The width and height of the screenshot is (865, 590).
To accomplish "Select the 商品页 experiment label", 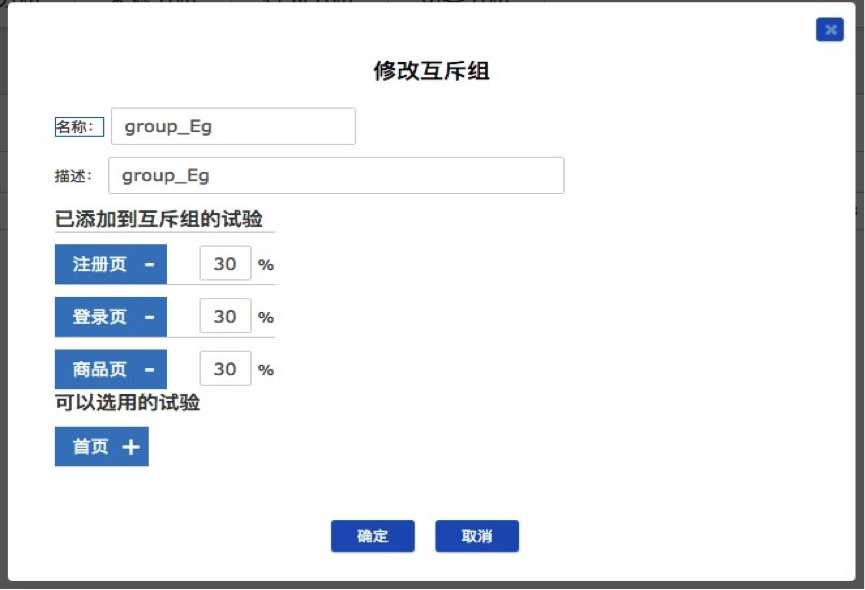I will pos(99,369).
